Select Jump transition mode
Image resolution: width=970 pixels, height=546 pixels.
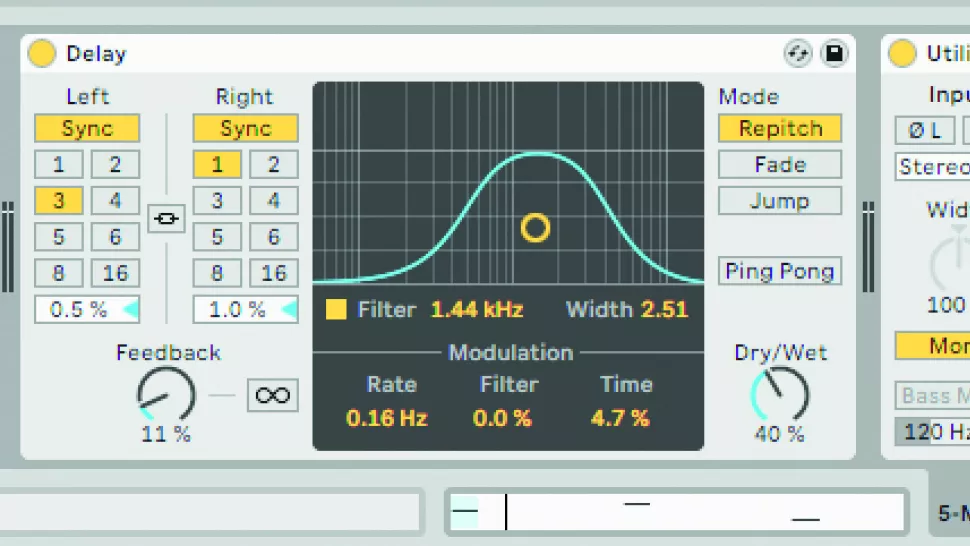pos(779,201)
